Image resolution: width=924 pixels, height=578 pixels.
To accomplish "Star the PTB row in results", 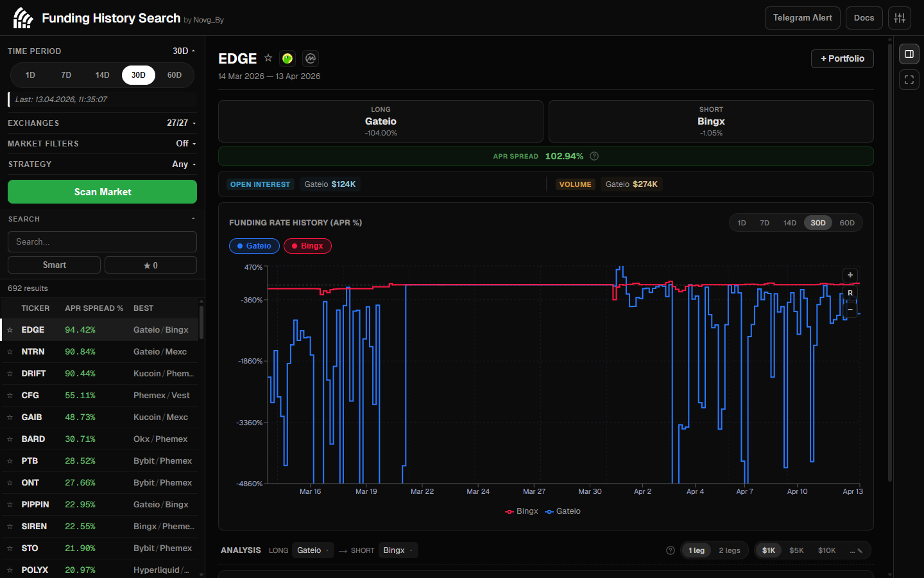I will 10,461.
